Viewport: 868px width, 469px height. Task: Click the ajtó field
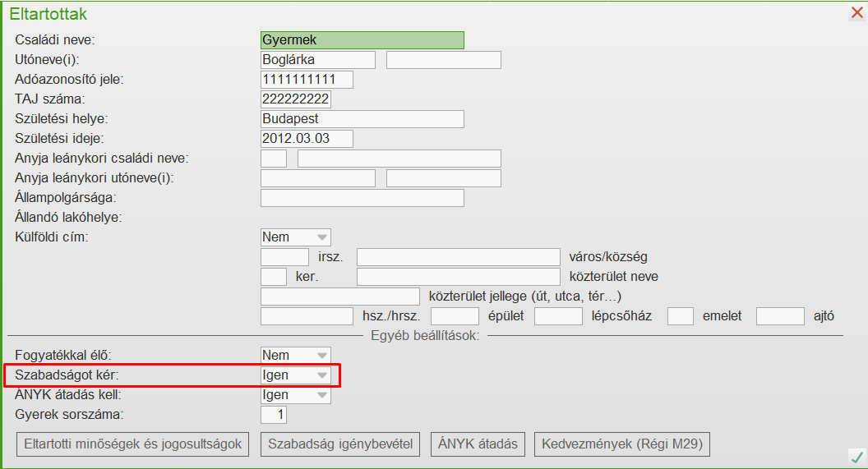(x=780, y=316)
